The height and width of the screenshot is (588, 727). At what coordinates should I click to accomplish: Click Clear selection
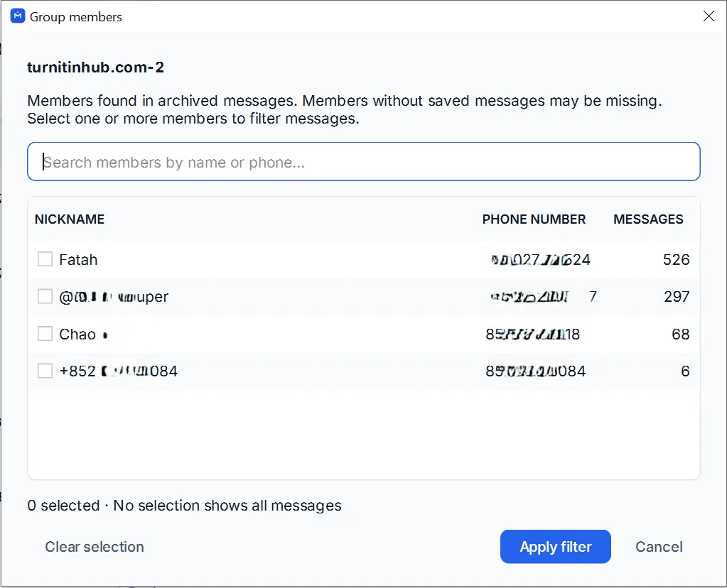[94, 547]
